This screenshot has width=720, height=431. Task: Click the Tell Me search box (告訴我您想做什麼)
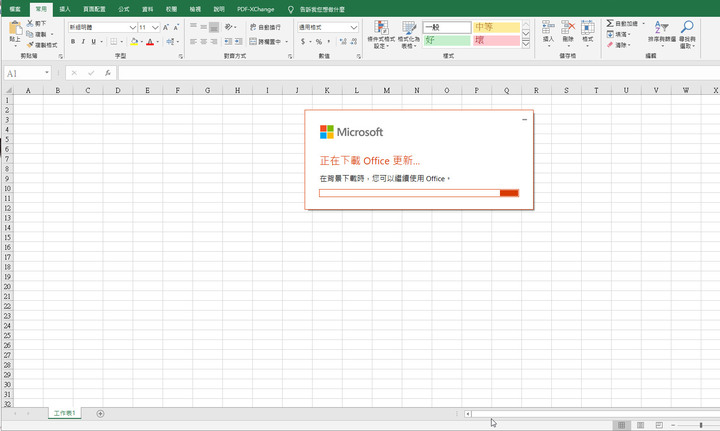click(321, 9)
